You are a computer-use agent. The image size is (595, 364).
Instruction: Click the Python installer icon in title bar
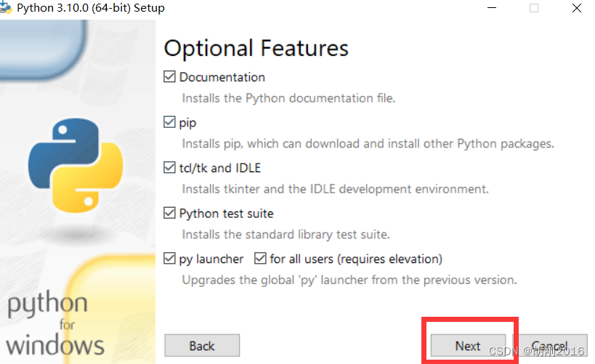coord(5,7)
